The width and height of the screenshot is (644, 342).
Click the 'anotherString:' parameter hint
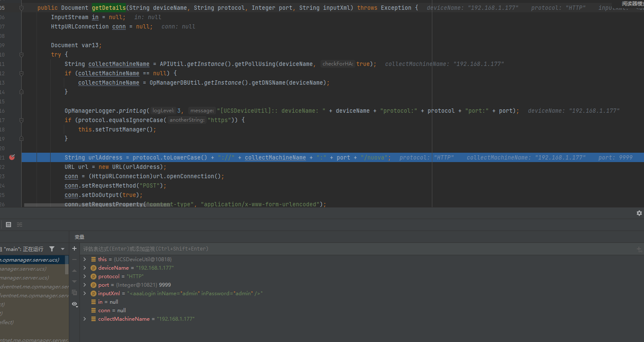click(187, 120)
